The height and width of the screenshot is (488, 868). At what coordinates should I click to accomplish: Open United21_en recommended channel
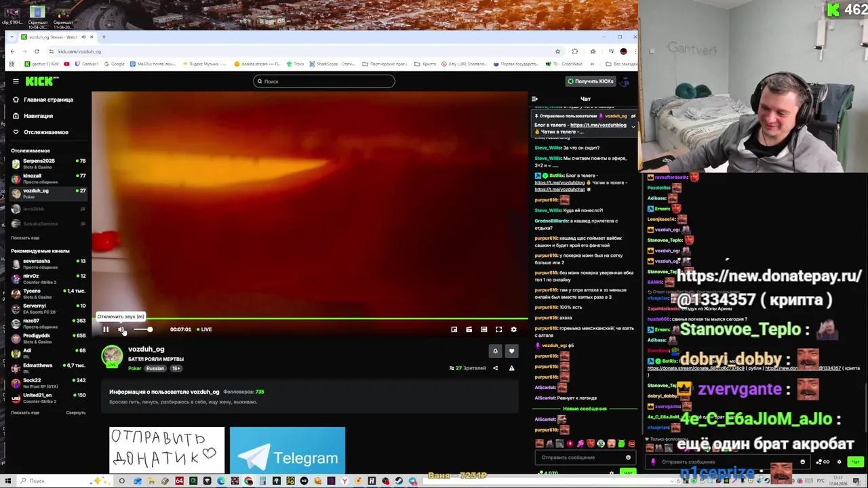pos(48,398)
